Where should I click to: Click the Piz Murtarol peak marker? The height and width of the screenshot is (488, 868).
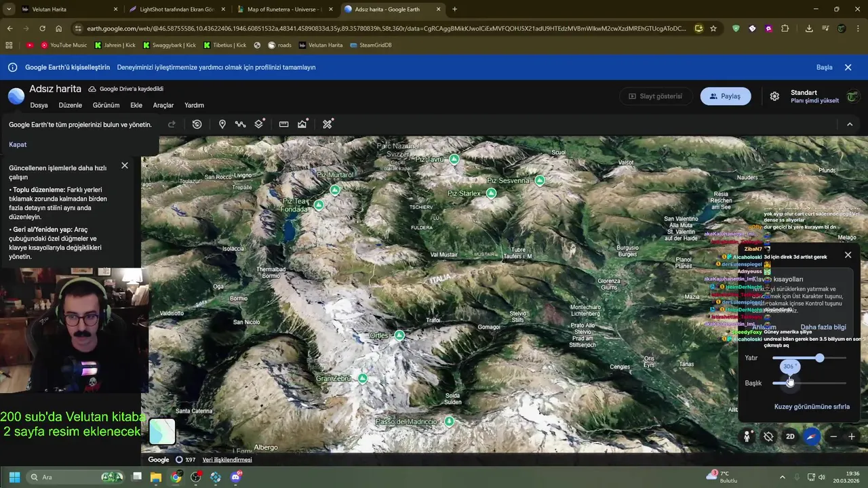334,190
